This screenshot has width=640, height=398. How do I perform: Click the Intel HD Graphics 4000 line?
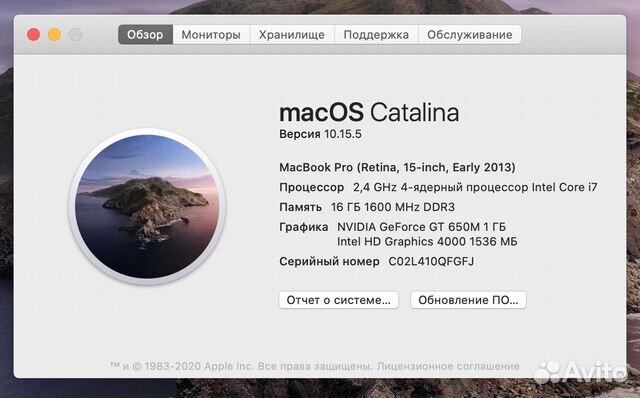coord(427,242)
